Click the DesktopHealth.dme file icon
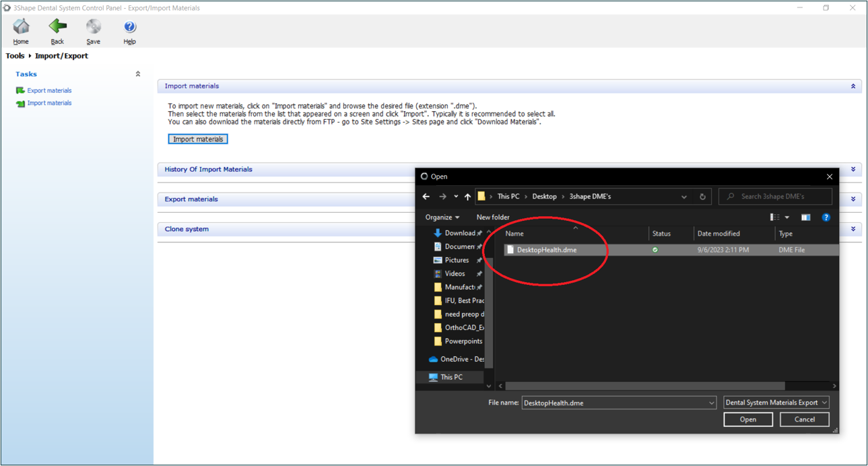 pos(510,250)
